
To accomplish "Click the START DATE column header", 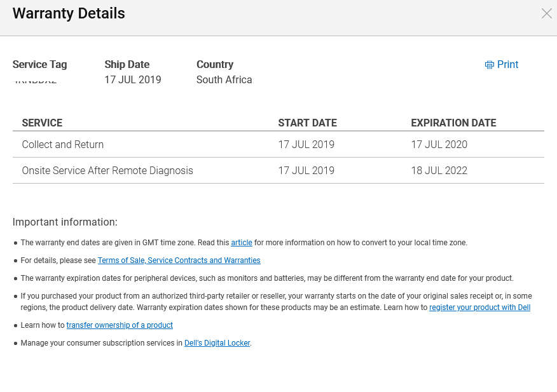I will coord(307,123).
